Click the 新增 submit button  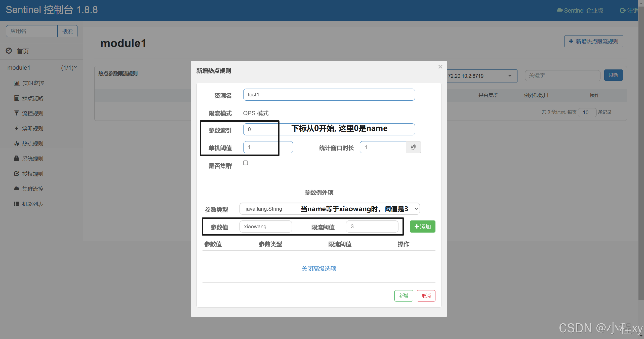tap(404, 296)
